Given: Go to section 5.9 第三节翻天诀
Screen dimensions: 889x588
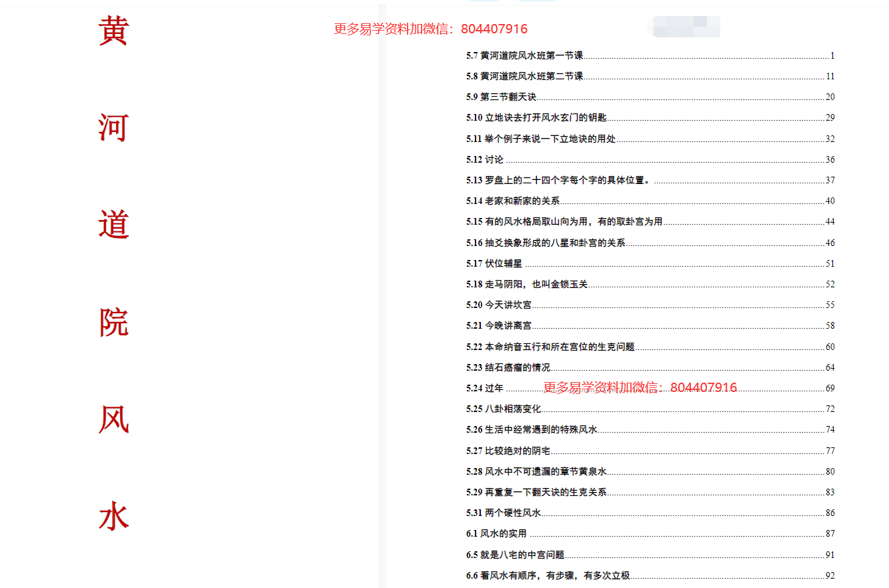Looking at the screenshot, I should point(501,97).
